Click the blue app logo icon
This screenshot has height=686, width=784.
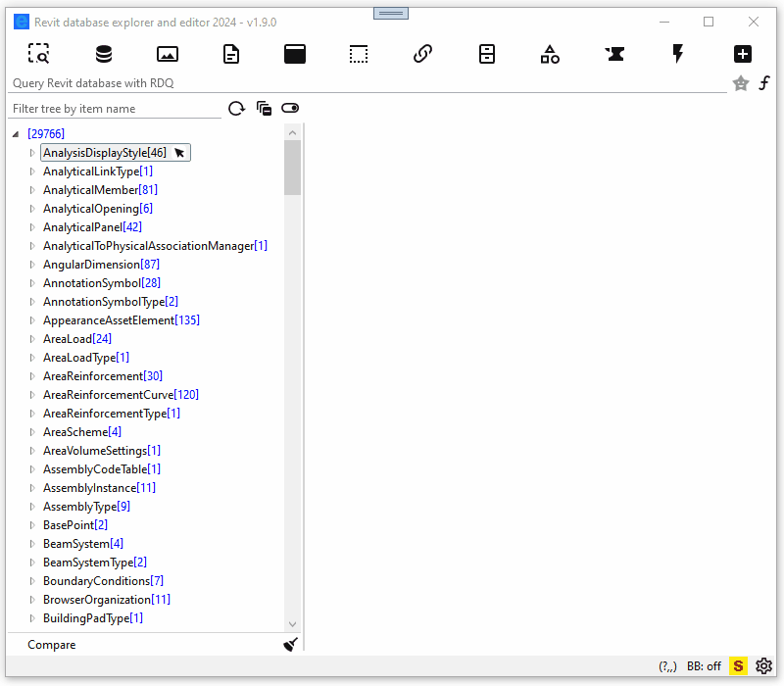click(22, 22)
